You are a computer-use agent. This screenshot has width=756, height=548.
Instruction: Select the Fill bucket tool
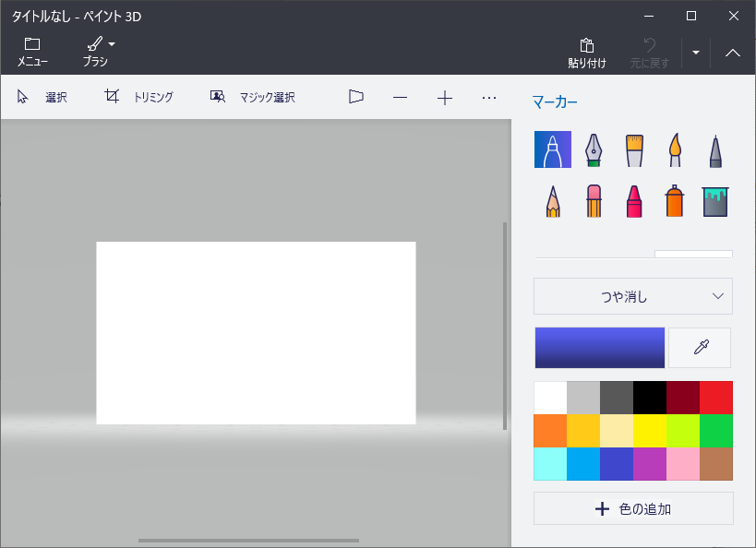coord(715,201)
